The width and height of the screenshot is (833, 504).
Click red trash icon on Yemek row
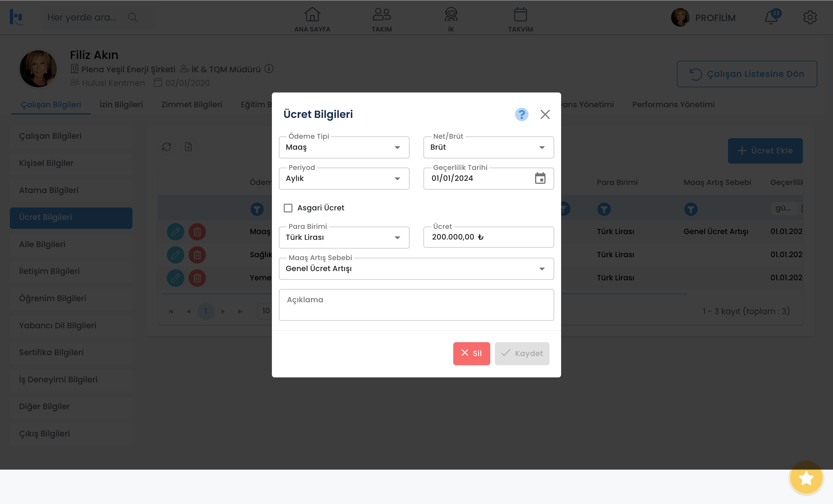[197, 278]
